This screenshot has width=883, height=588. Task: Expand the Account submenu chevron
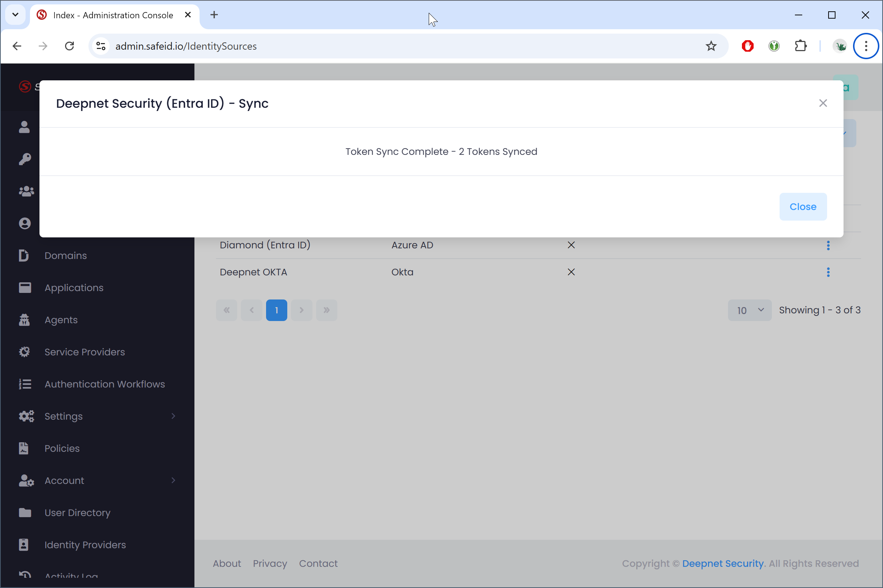[173, 480]
